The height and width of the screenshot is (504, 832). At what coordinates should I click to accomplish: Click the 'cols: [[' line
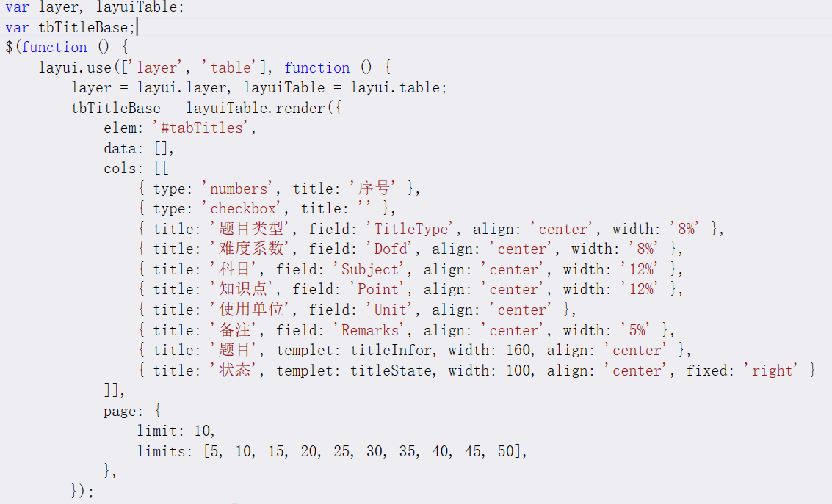pos(136,169)
